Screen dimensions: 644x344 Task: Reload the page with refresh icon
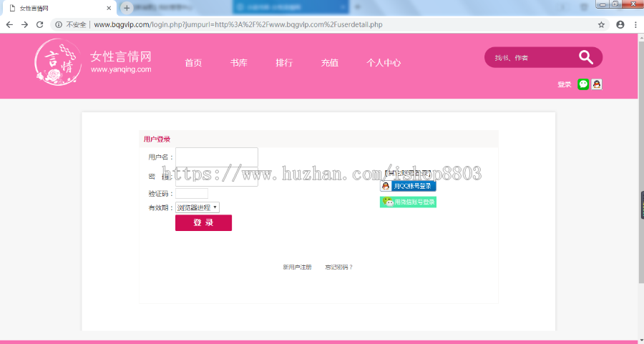40,24
